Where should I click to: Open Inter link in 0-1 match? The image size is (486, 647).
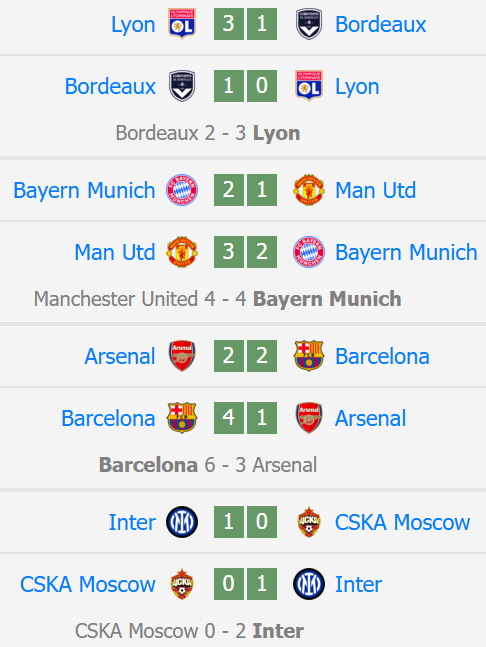(x=358, y=584)
